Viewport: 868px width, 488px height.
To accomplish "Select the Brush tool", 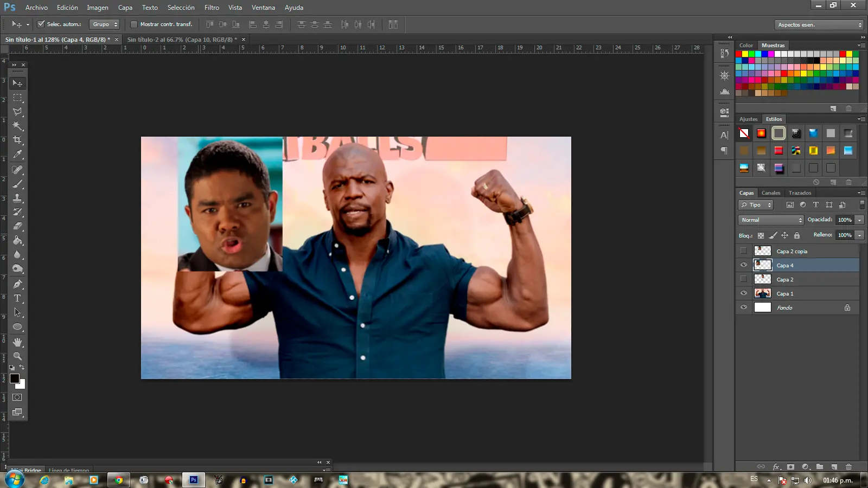I will click(17, 184).
